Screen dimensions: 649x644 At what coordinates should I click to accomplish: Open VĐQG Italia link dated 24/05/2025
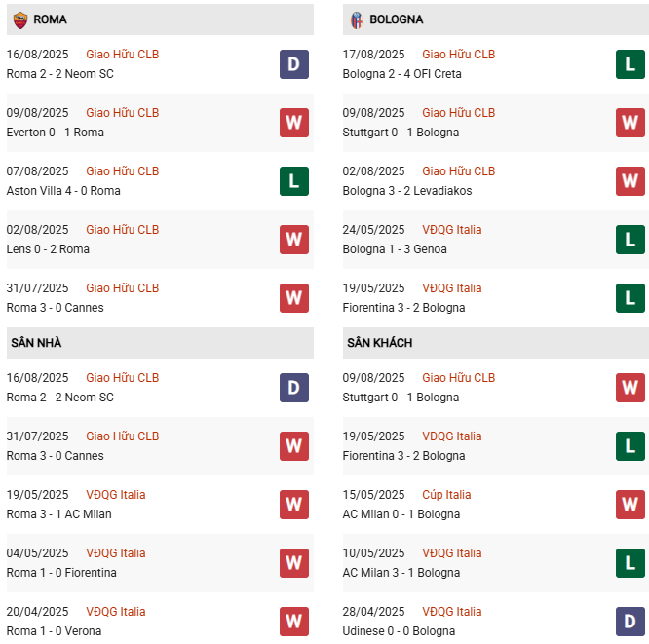[451, 230]
